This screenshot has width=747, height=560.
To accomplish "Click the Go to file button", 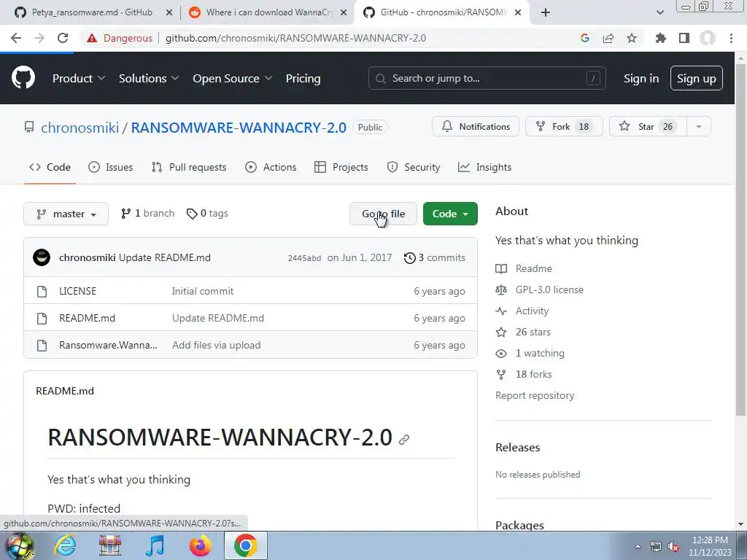I will 383,214.
